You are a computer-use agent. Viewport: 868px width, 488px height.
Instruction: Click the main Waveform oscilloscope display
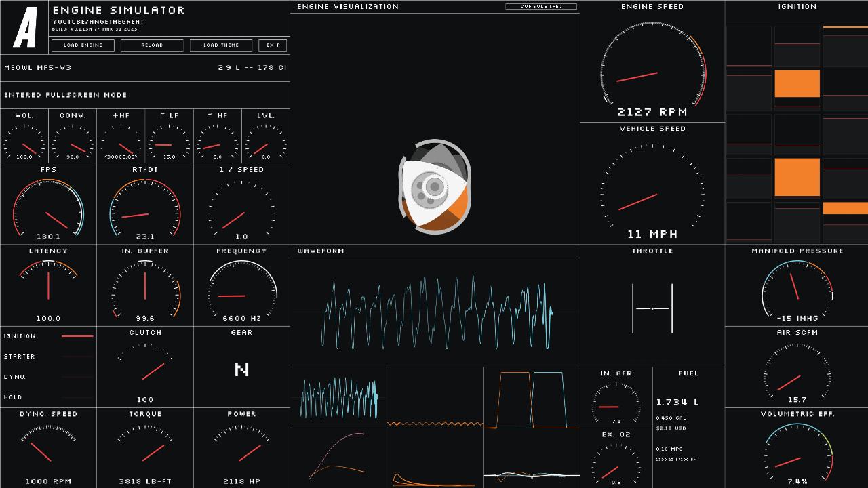[435, 312]
